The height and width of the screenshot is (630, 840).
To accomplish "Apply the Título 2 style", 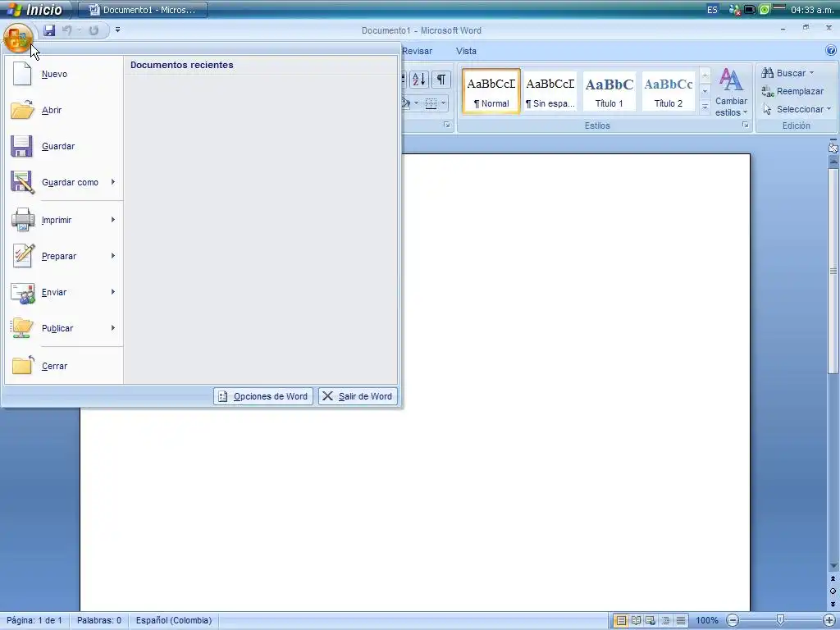I will coord(669,92).
